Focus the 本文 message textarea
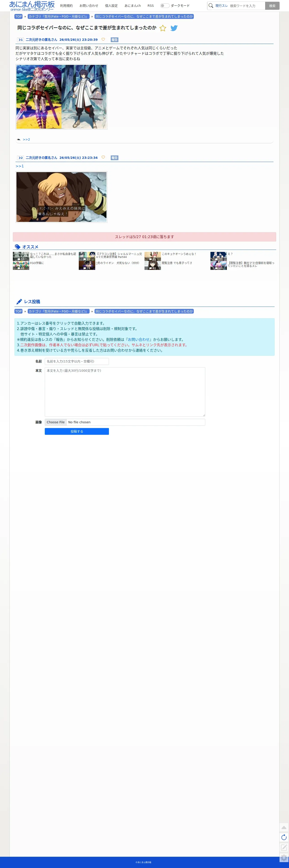 [x=125, y=392]
